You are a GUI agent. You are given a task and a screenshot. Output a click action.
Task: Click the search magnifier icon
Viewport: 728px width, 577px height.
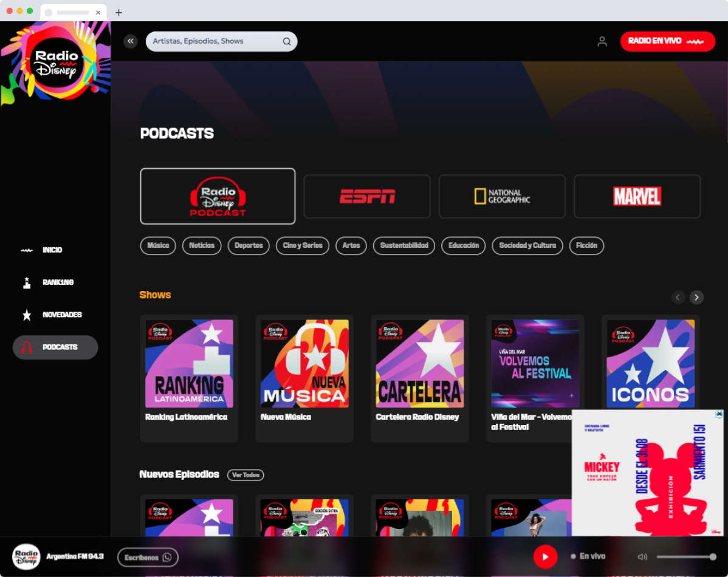coord(287,41)
